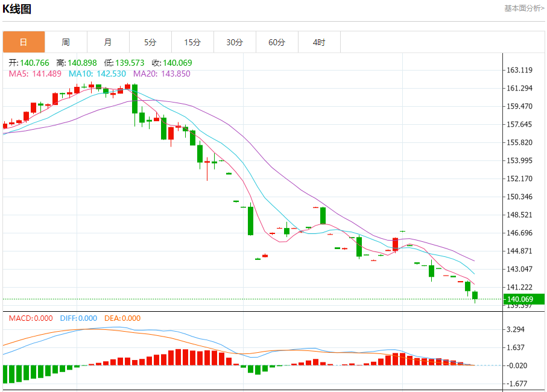Click the 低: 139.573 low value
This screenshot has height=392, width=547.
click(124, 63)
